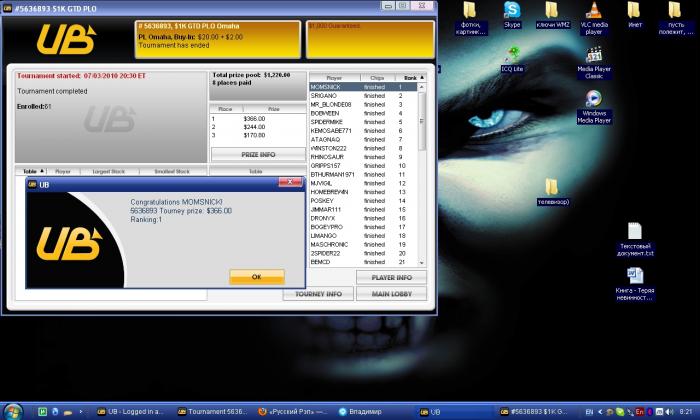This screenshot has height=420, width=700.
Task: Click the UB logo in tournament window header
Action: point(67,39)
